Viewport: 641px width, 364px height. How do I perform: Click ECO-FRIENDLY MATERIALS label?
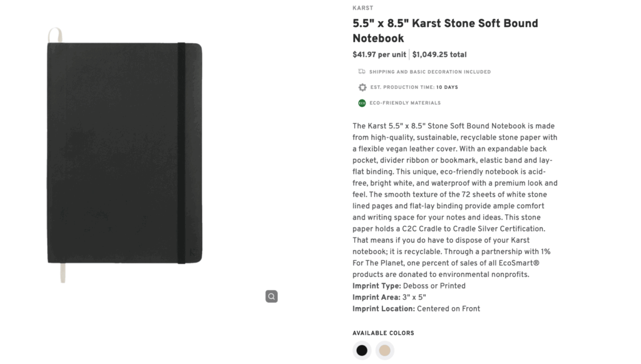tap(406, 103)
